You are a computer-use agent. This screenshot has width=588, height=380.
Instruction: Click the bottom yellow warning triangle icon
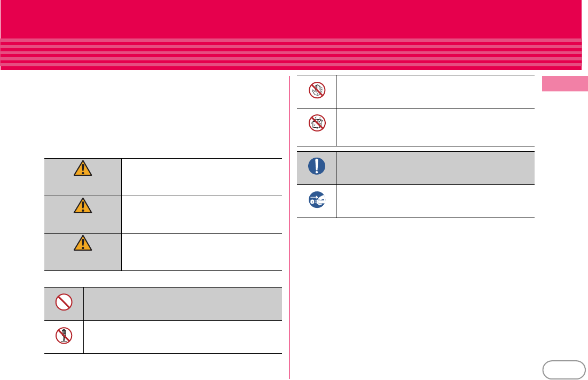click(x=83, y=244)
